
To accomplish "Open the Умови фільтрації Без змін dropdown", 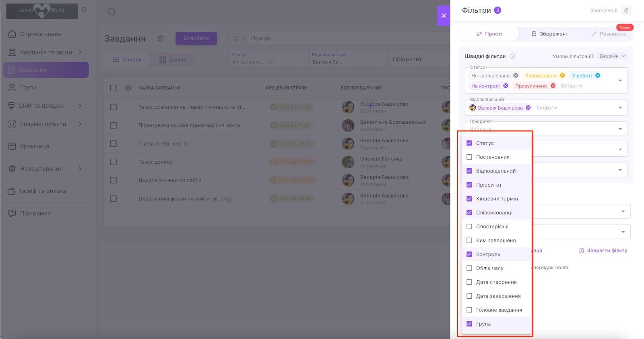I will coord(612,56).
